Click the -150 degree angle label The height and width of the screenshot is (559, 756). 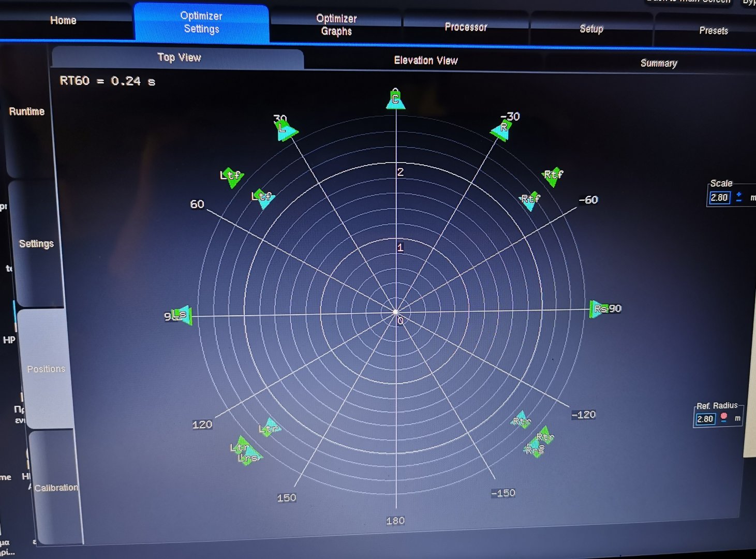pyautogui.click(x=503, y=493)
